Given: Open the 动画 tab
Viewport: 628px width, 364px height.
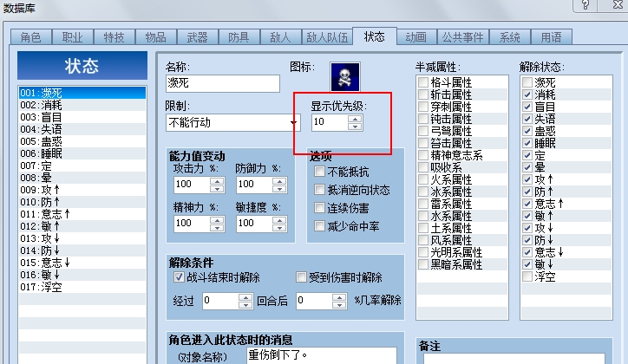Looking at the screenshot, I should click(x=416, y=37).
